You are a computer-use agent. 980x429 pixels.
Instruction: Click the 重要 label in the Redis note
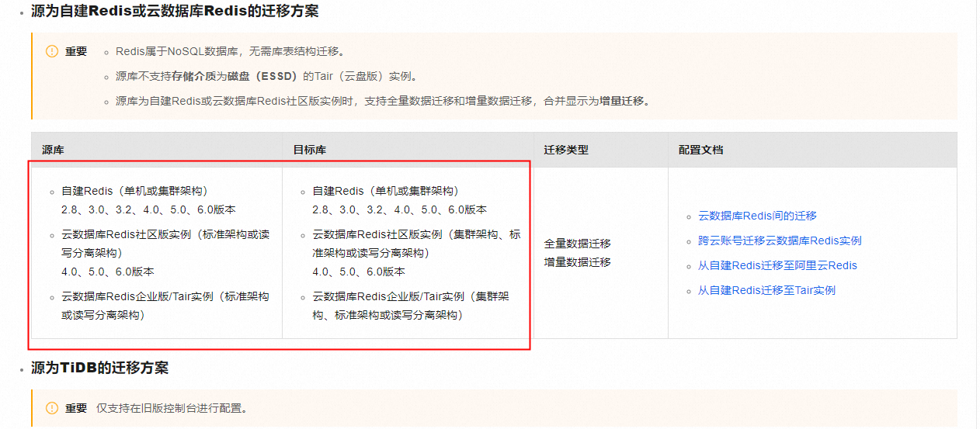click(76, 51)
